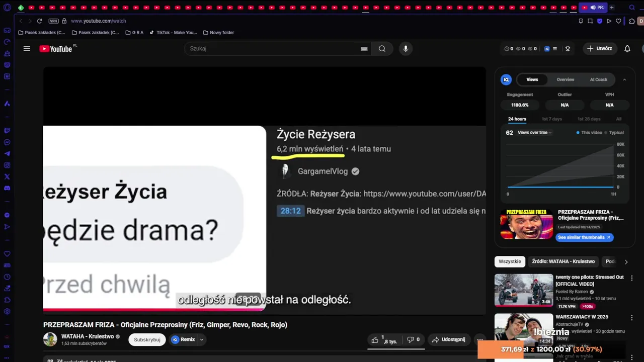The width and height of the screenshot is (644, 362).
Task: Open the YouTube hamburger guide menu
Action: coord(27,49)
